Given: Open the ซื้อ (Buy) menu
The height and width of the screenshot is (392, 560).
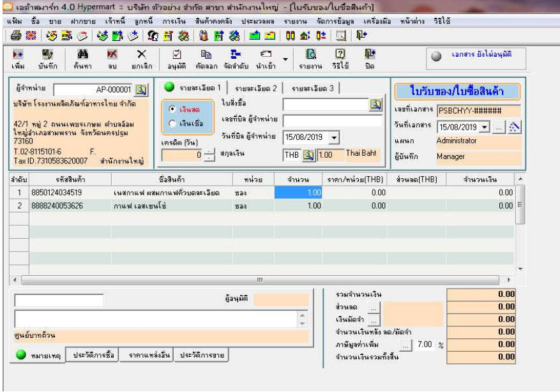Looking at the screenshot, I should [x=35, y=22].
